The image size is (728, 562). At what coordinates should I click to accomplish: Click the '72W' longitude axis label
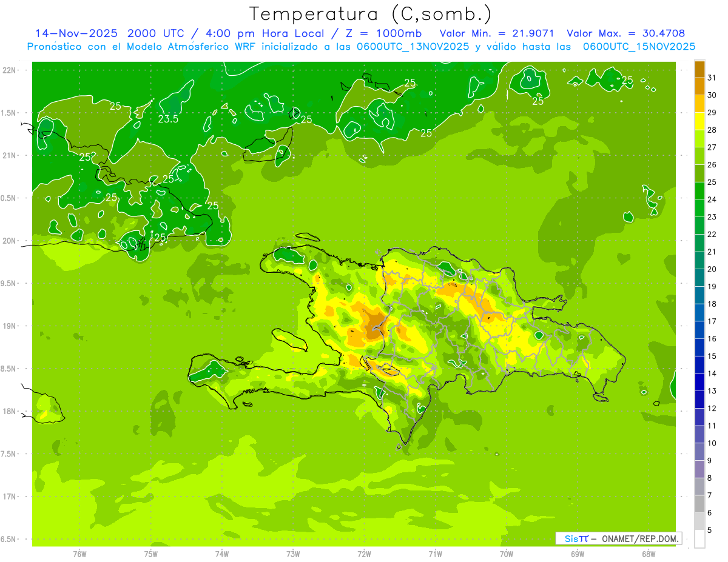364,554
